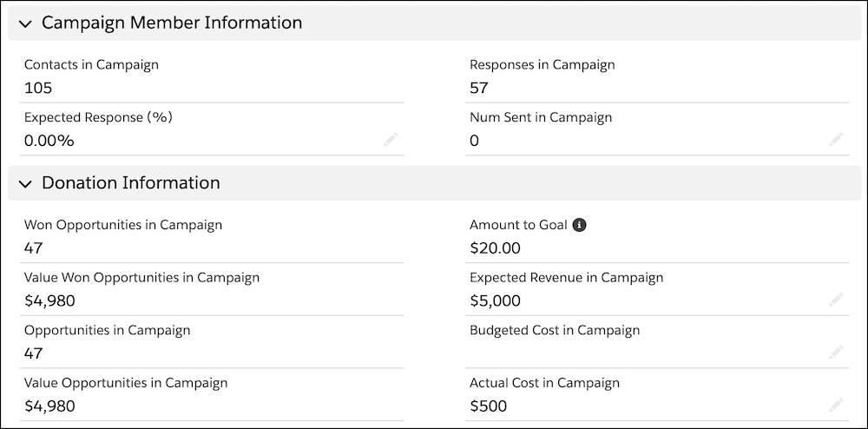868x429 pixels.
Task: Click Value Won Opportunities in Campaign label
Action: pyautogui.click(x=141, y=278)
